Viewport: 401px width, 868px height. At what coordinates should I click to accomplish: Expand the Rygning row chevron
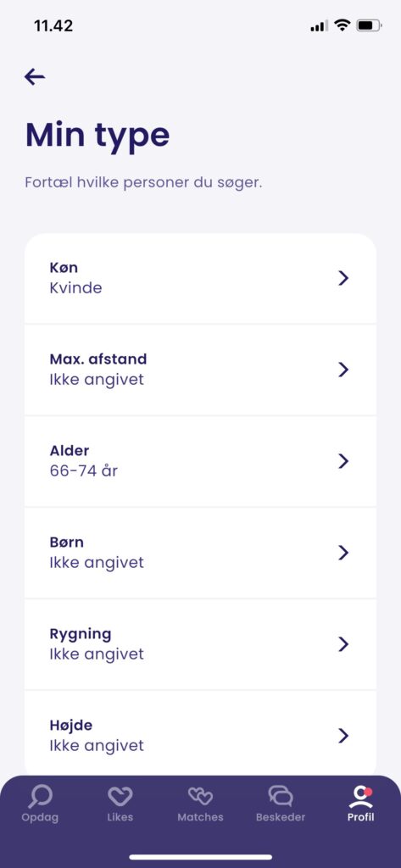coord(343,644)
